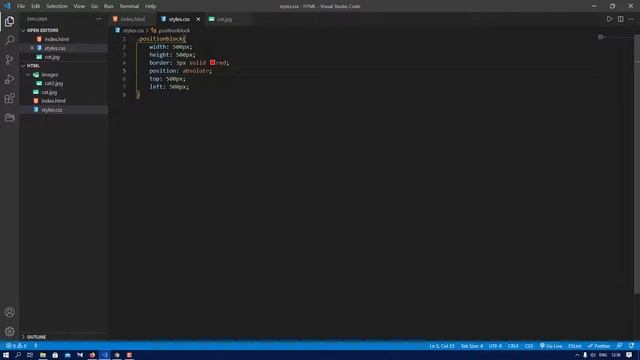Image resolution: width=640 pixels, height=360 pixels.
Task: Open File Explorer from the taskbar
Action: pos(42,355)
